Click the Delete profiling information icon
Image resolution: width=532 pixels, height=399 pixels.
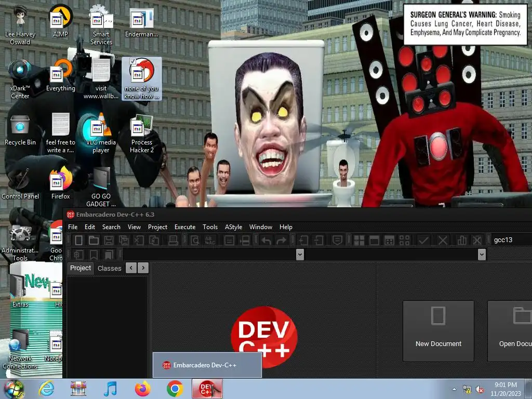click(x=477, y=240)
